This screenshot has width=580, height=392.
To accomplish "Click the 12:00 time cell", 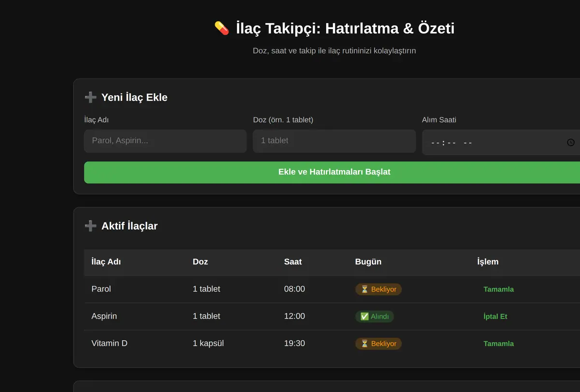I will tap(294, 316).
